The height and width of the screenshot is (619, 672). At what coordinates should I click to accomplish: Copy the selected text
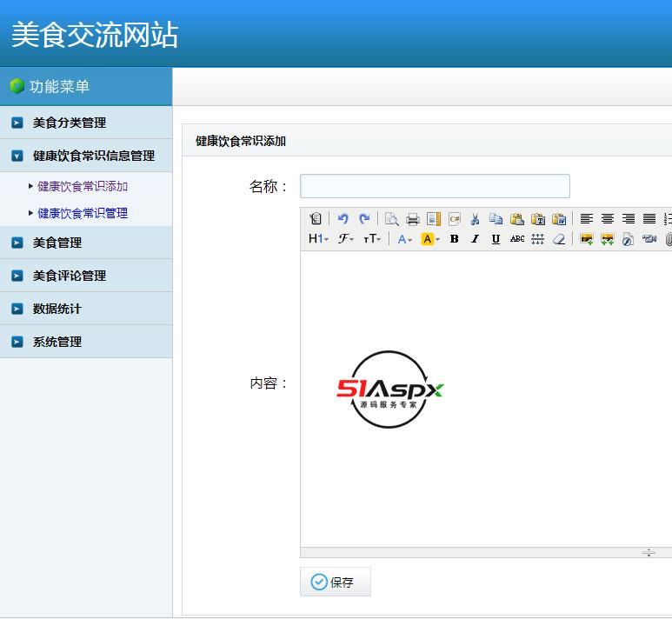[496, 218]
